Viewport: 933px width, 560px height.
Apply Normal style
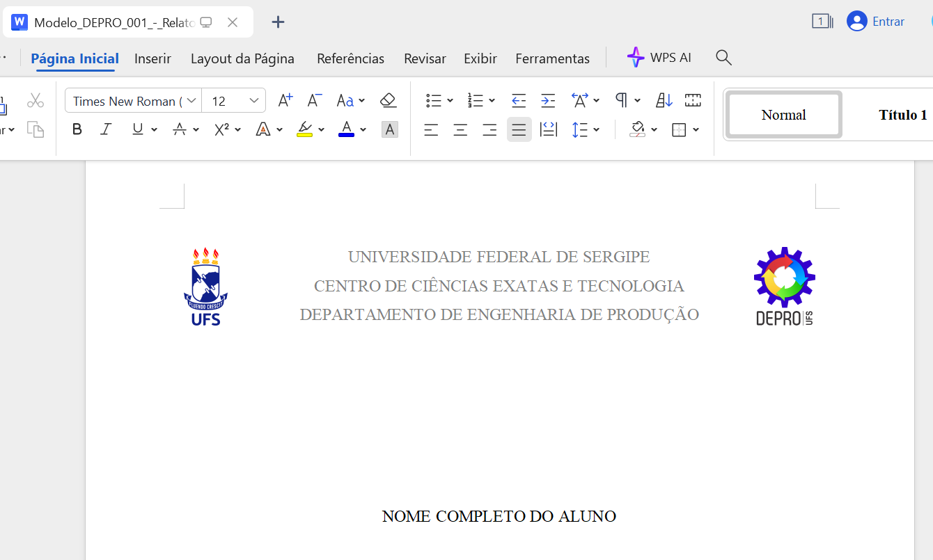pos(783,115)
